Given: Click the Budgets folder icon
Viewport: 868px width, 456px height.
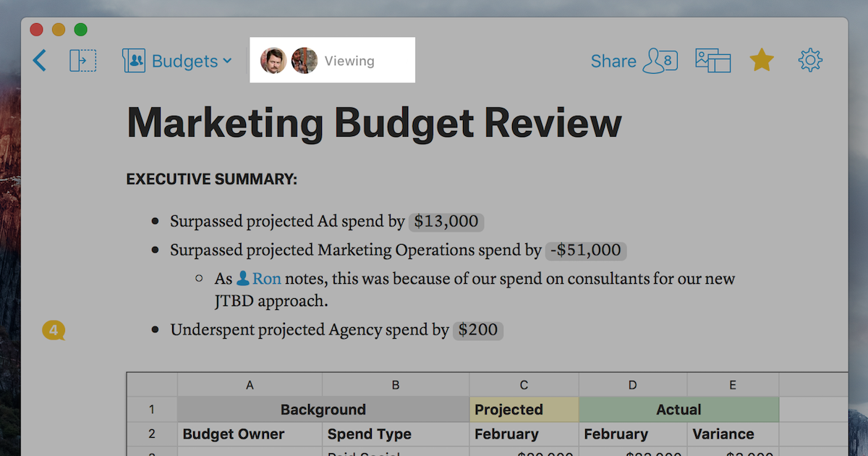Looking at the screenshot, I should [134, 61].
